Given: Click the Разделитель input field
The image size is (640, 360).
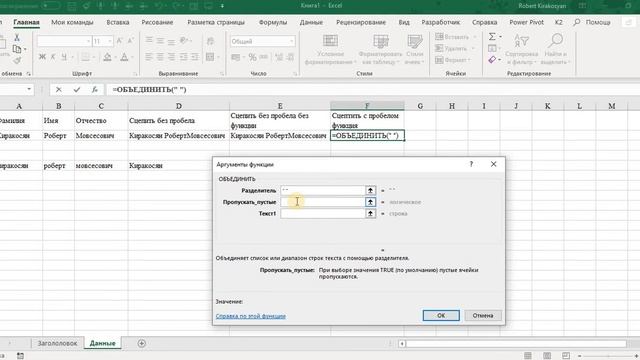Looking at the screenshot, I should pyautogui.click(x=322, y=191).
